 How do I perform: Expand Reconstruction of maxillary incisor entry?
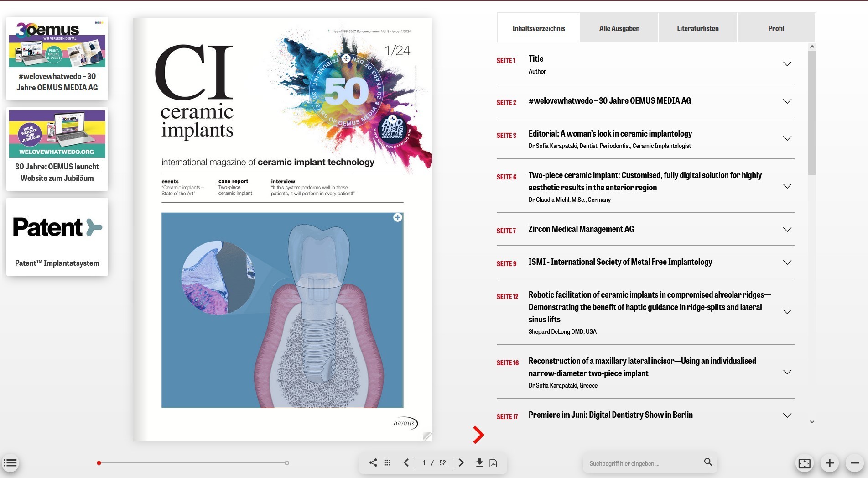point(787,372)
